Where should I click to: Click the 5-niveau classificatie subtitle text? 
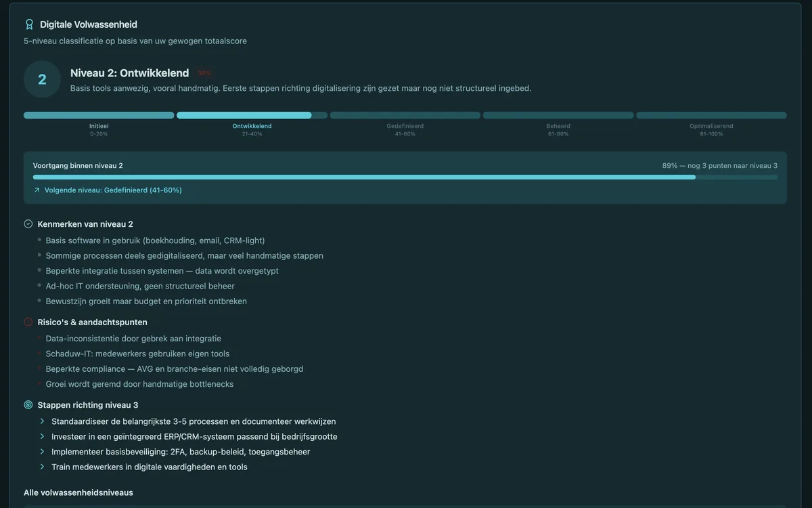coord(135,41)
